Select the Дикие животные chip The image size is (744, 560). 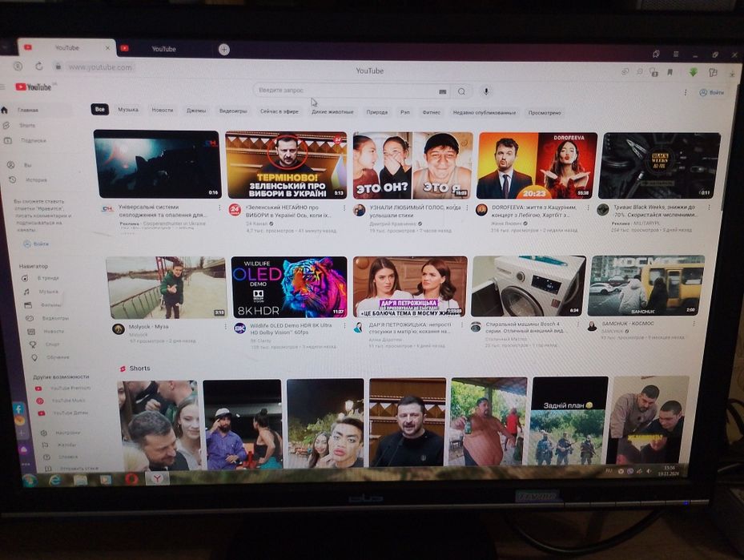332,112
